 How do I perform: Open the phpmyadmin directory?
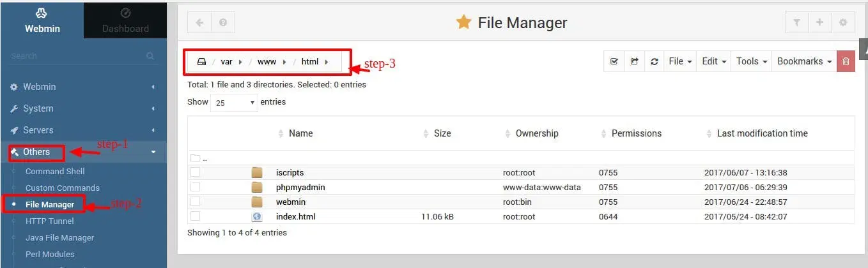(x=301, y=187)
